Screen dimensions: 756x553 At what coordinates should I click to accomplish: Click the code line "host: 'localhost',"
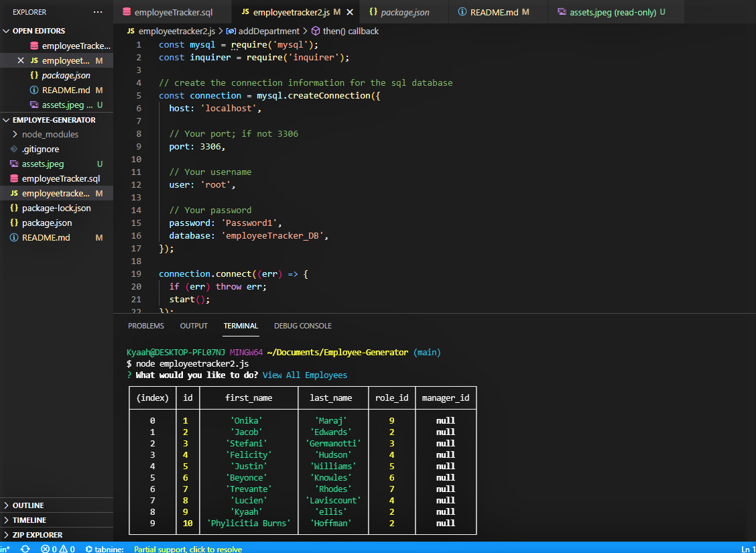pyautogui.click(x=215, y=109)
